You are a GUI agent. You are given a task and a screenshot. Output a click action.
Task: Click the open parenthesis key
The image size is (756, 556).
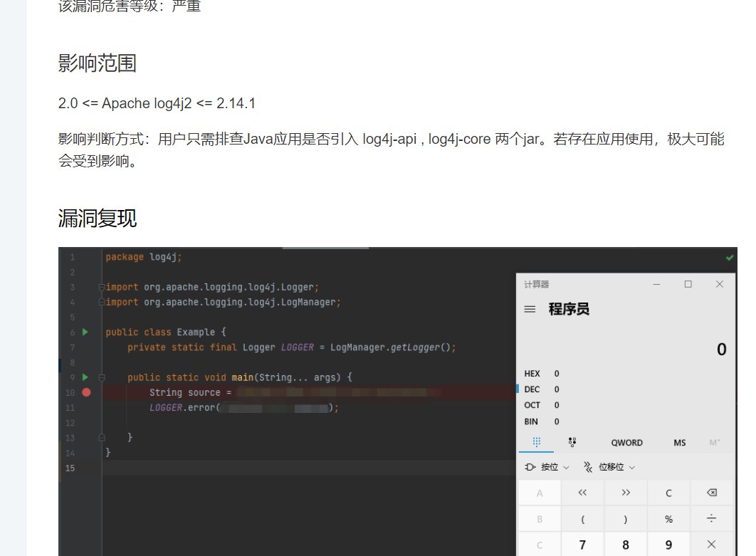click(x=582, y=519)
